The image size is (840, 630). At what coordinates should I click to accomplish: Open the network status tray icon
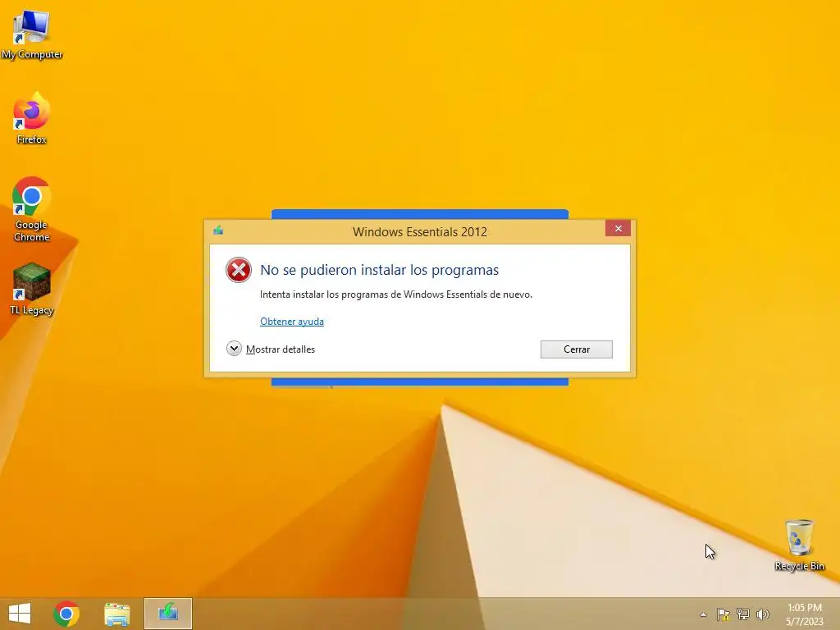pyautogui.click(x=743, y=614)
